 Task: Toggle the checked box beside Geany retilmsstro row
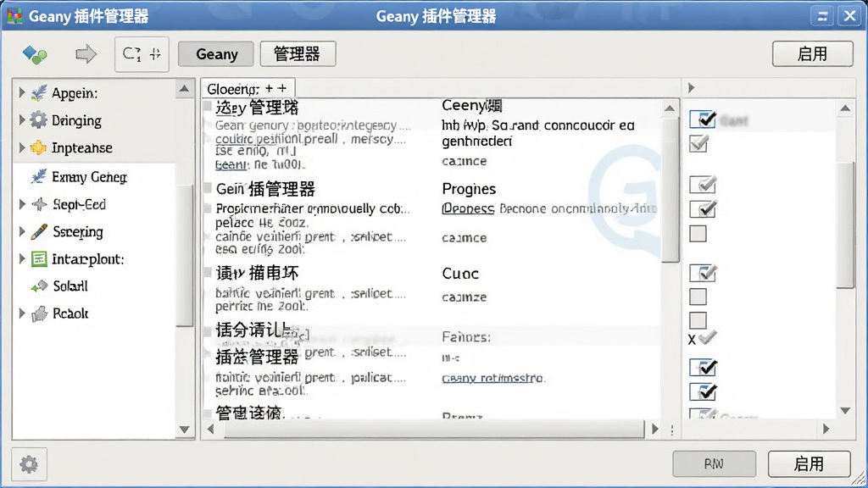pos(703,391)
